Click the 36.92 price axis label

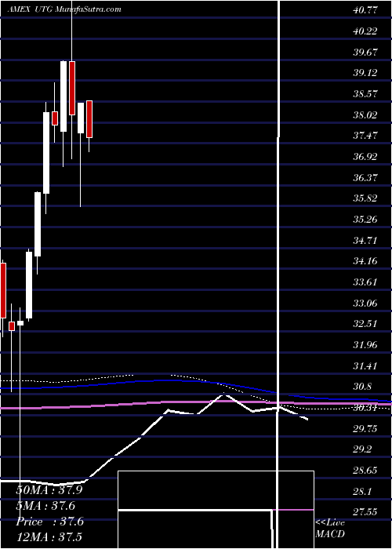point(365,157)
